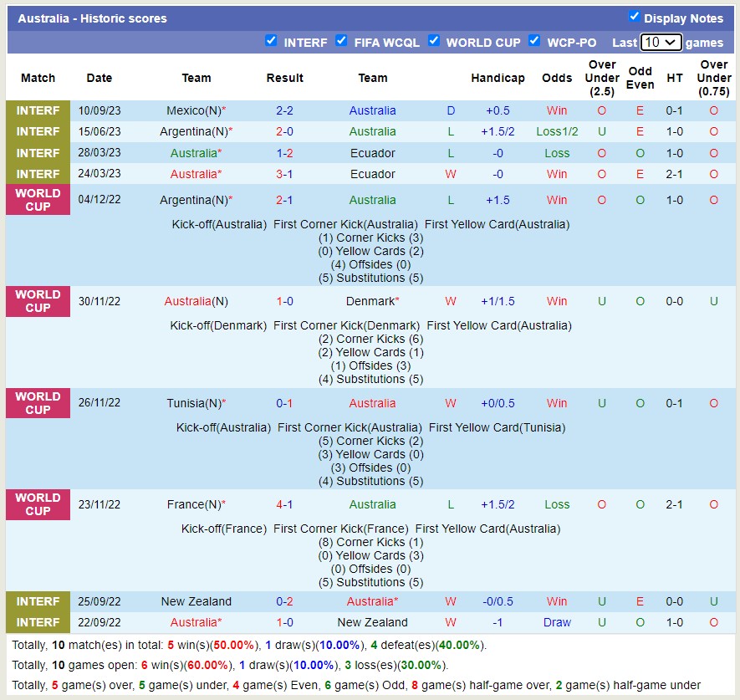This screenshot has height=700, width=740.
Task: Uncheck the WORLD CUP filter checkbox
Action: click(433, 40)
